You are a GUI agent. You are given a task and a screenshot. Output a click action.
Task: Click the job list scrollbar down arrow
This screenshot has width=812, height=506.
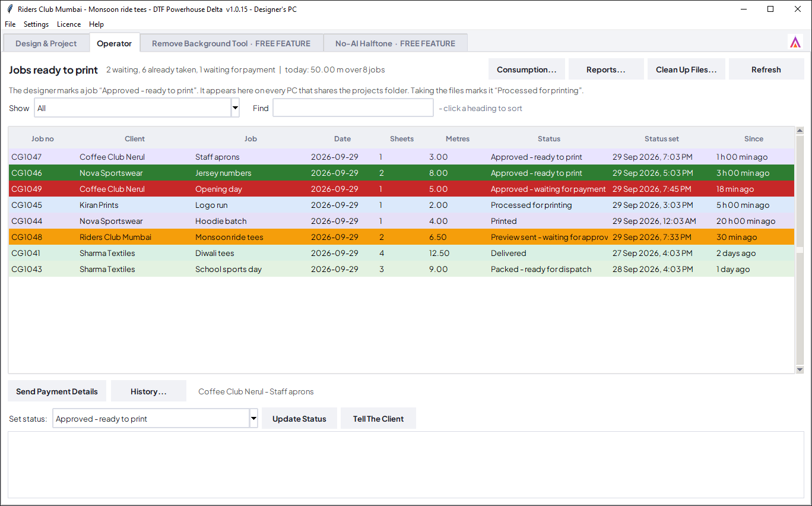(800, 369)
